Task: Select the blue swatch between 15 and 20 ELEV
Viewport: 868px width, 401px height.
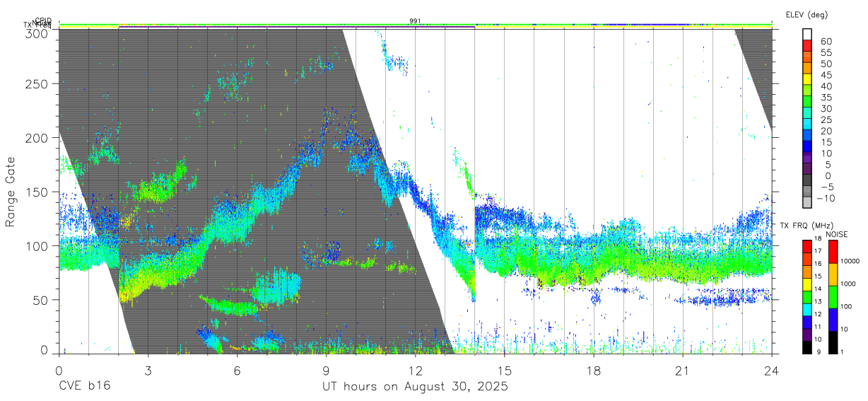Action: click(807, 135)
